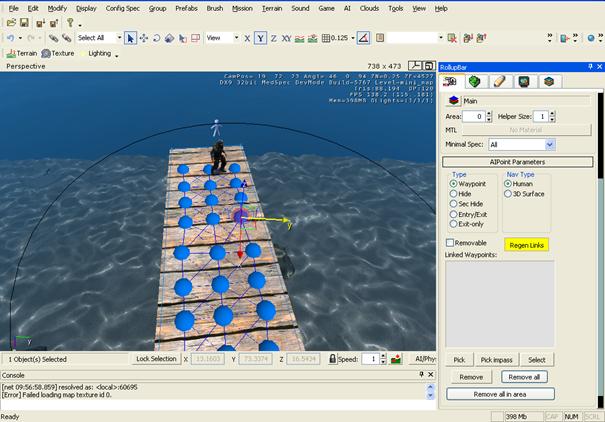
Task: Click the delete selection icon with red X
Action: coord(452,38)
